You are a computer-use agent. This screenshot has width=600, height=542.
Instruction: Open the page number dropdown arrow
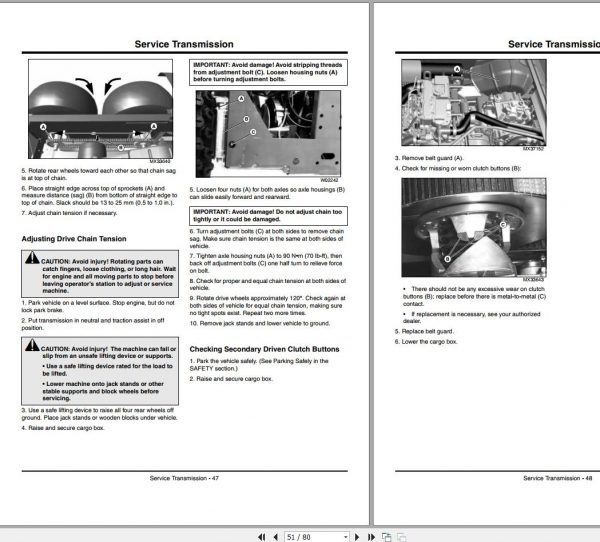tap(345, 537)
